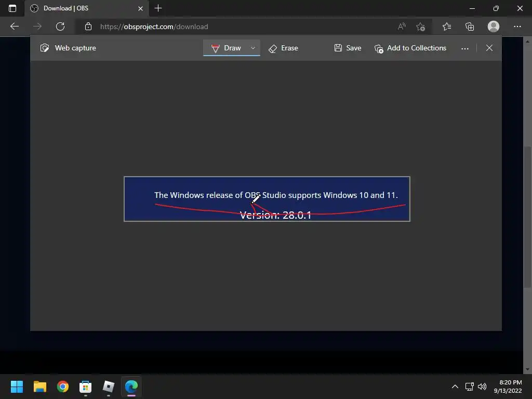Viewport: 532px width, 399px height.
Task: Open the clock and date panel
Action: tap(508, 387)
